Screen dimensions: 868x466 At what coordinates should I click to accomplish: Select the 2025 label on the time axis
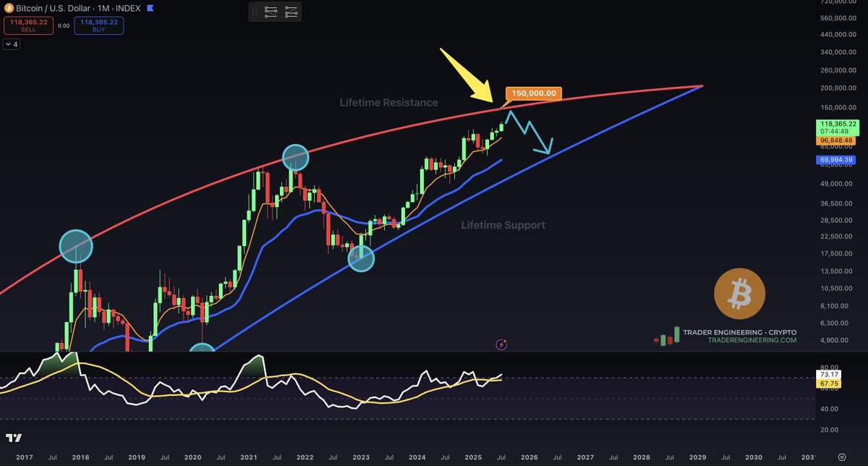click(x=472, y=457)
